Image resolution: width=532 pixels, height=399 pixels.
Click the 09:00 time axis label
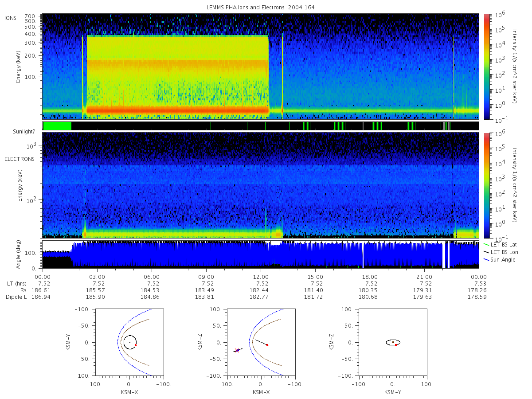pos(206,277)
